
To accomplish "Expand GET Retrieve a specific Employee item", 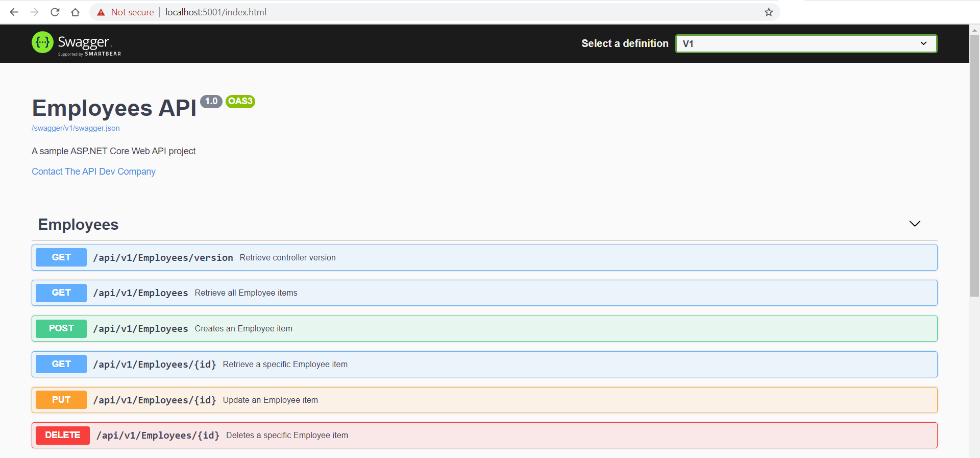I will (484, 364).
